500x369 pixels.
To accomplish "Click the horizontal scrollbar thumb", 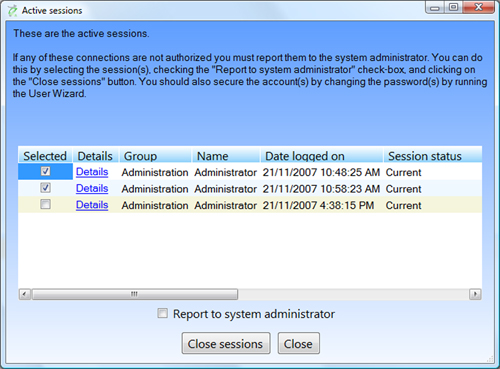I will point(135,294).
